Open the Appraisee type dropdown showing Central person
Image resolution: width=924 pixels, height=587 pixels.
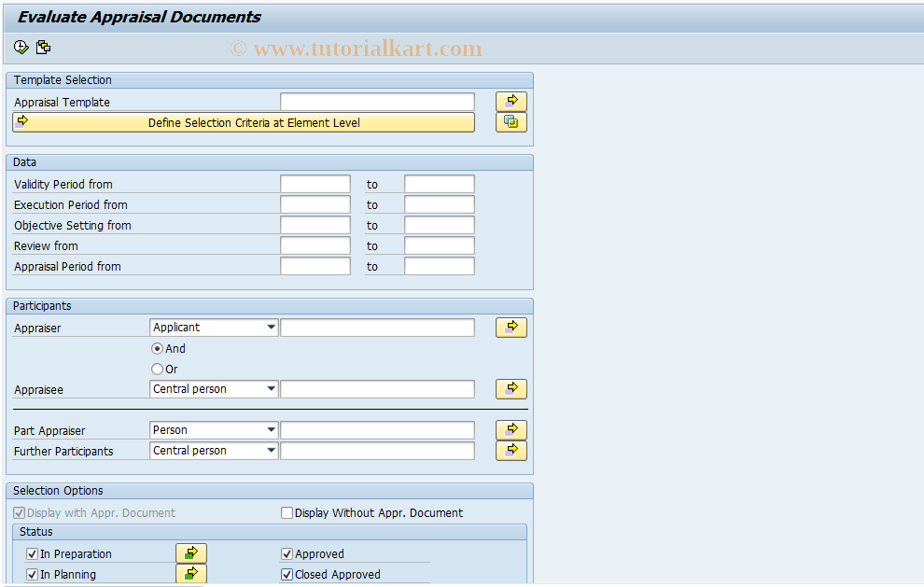pyautogui.click(x=214, y=389)
